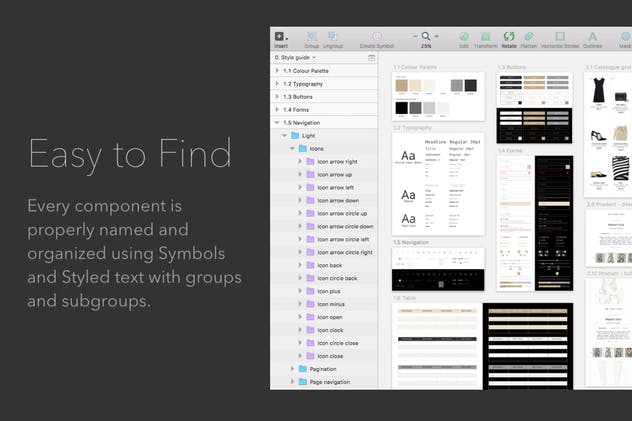Click the beige swatch in Colour Palette artboard
This screenshot has width=632, height=421.
pyautogui.click(x=402, y=87)
